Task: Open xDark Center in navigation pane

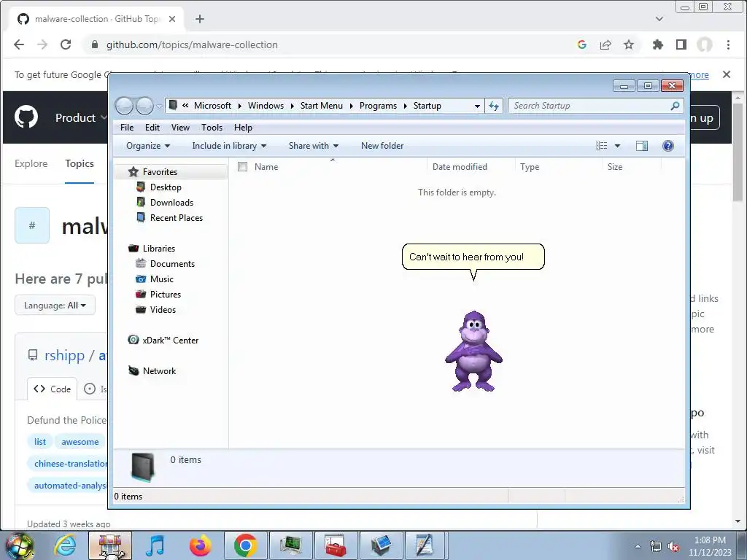Action: point(163,340)
